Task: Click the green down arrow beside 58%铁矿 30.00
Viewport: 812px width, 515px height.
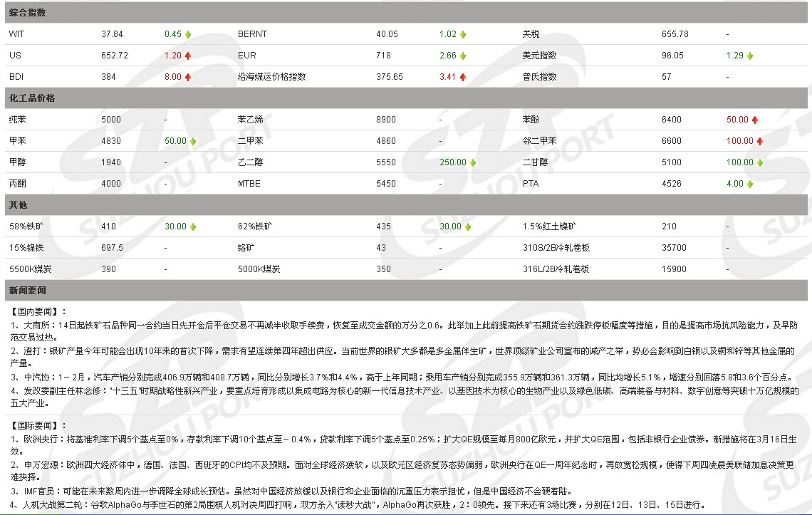Action: pos(193,227)
